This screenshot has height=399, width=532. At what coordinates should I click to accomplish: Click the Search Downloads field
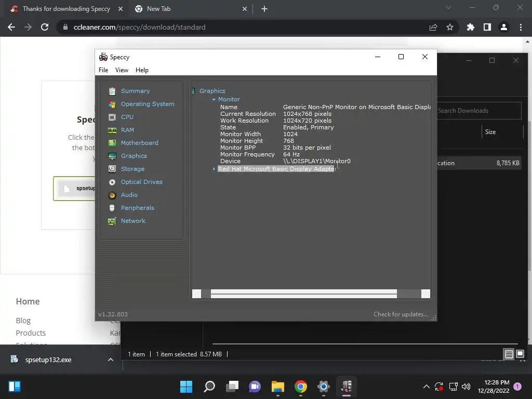click(x=479, y=111)
